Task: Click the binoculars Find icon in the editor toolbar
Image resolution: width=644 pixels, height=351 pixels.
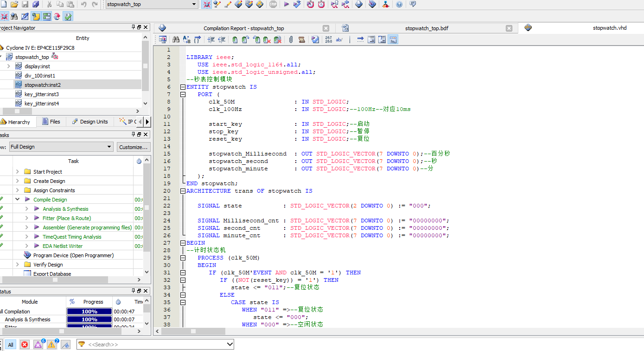Action: 176,39
